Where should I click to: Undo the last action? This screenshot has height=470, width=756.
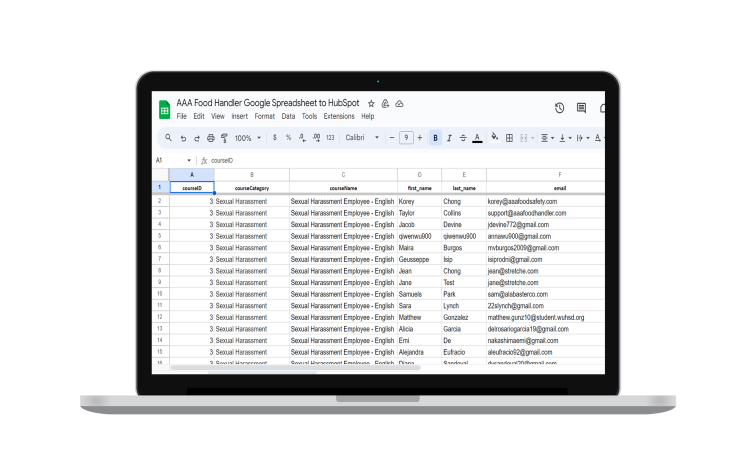click(x=183, y=138)
